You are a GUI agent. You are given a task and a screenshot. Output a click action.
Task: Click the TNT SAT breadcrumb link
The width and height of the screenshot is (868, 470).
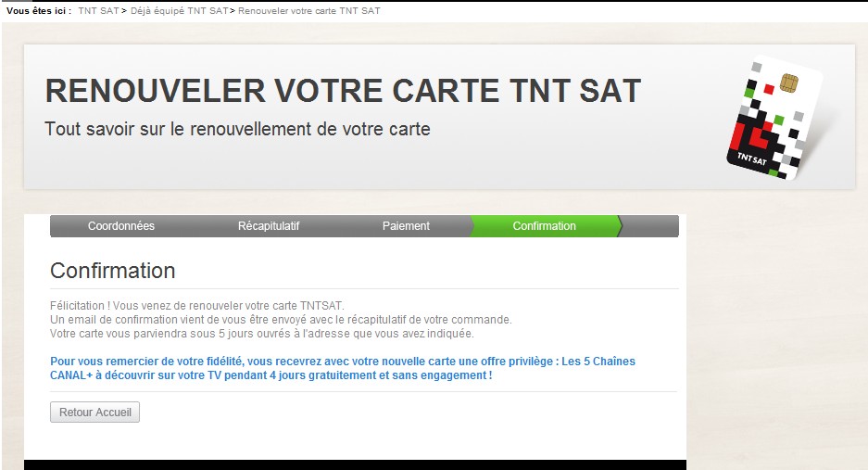coord(98,10)
